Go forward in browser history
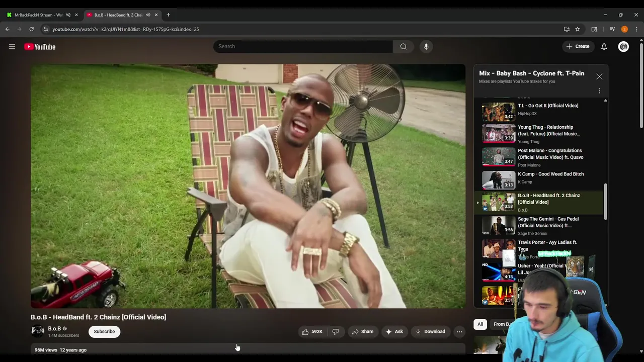Image resolution: width=644 pixels, height=362 pixels. coord(20,29)
